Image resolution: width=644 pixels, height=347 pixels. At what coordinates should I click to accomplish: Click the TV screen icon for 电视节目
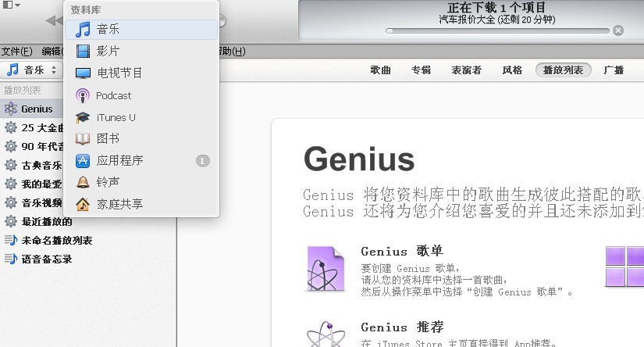pyautogui.click(x=83, y=73)
